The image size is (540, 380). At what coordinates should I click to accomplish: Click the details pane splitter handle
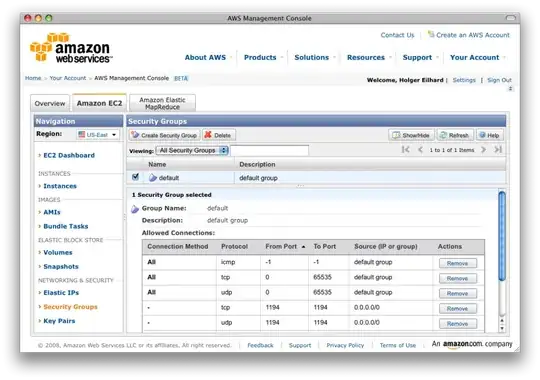pyautogui.click(x=301, y=186)
